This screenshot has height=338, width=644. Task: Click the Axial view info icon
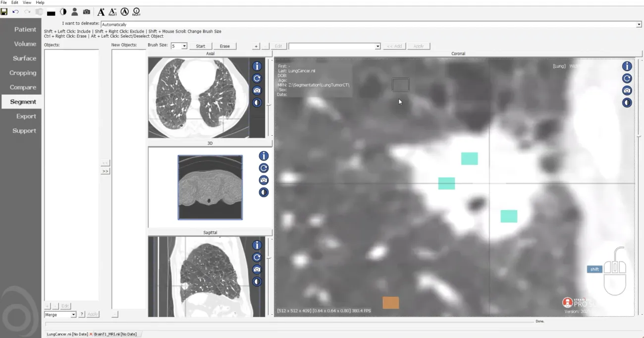(257, 66)
